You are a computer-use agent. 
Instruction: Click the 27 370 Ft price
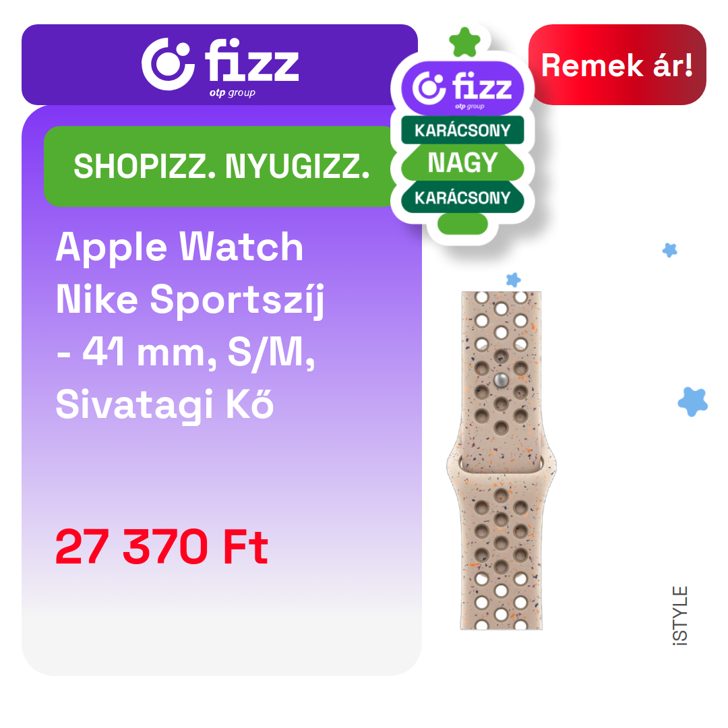162,547
